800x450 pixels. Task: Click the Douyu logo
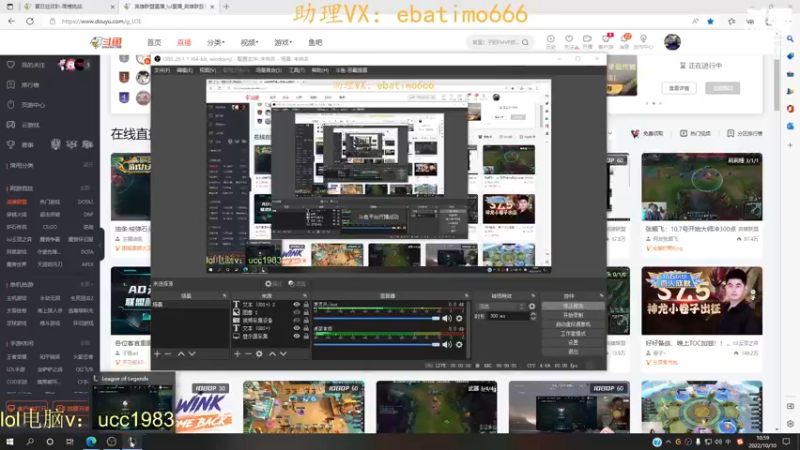click(x=106, y=42)
